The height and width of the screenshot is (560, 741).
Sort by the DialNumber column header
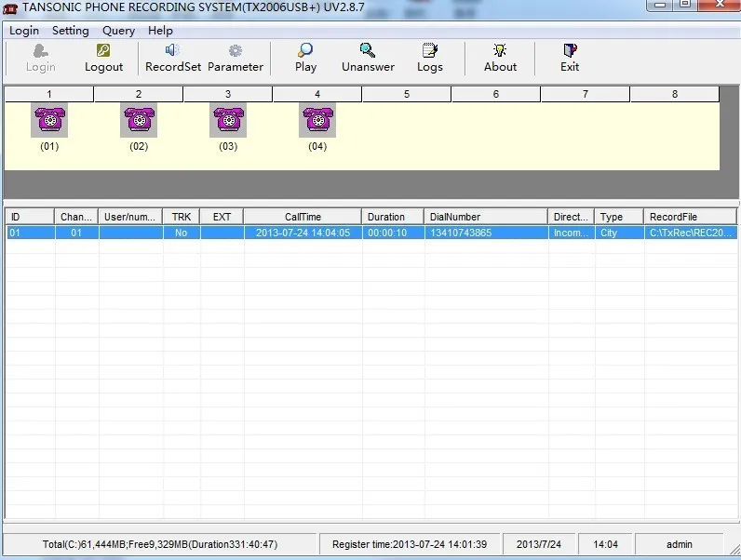[486, 217]
